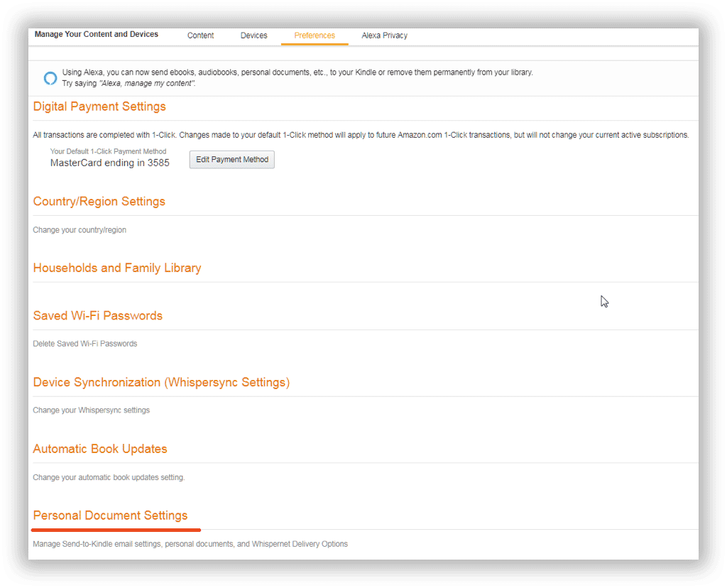The height and width of the screenshot is (588, 727).
Task: Expand the Saved Wi-Fi Passwords section
Action: pos(97,316)
